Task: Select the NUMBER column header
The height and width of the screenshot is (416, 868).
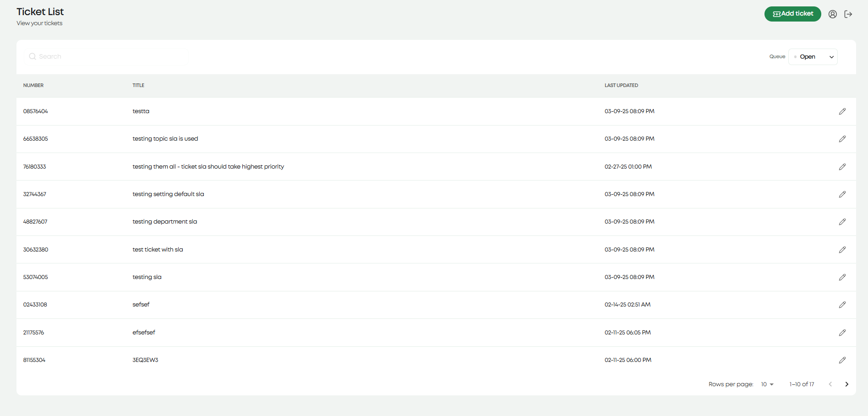Action: pos(33,85)
